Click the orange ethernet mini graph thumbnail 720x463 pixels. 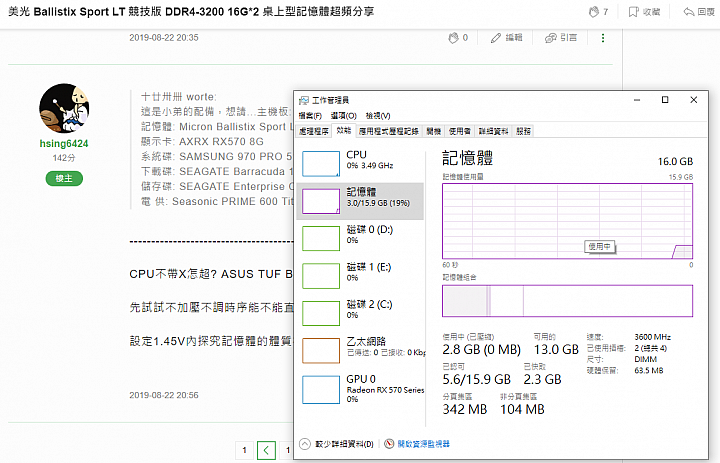coord(321,350)
